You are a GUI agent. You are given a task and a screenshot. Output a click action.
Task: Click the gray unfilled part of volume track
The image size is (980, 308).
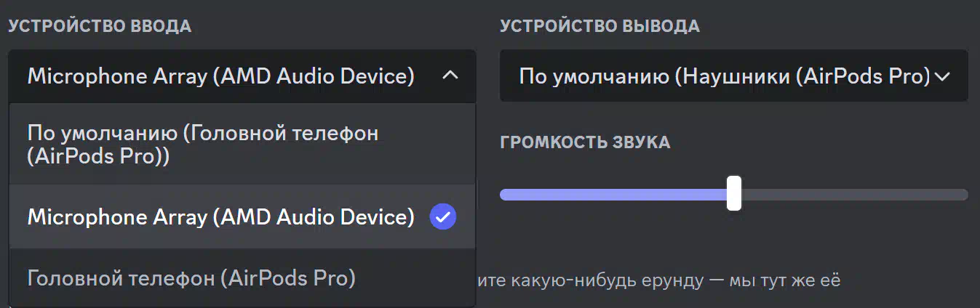tap(854, 194)
